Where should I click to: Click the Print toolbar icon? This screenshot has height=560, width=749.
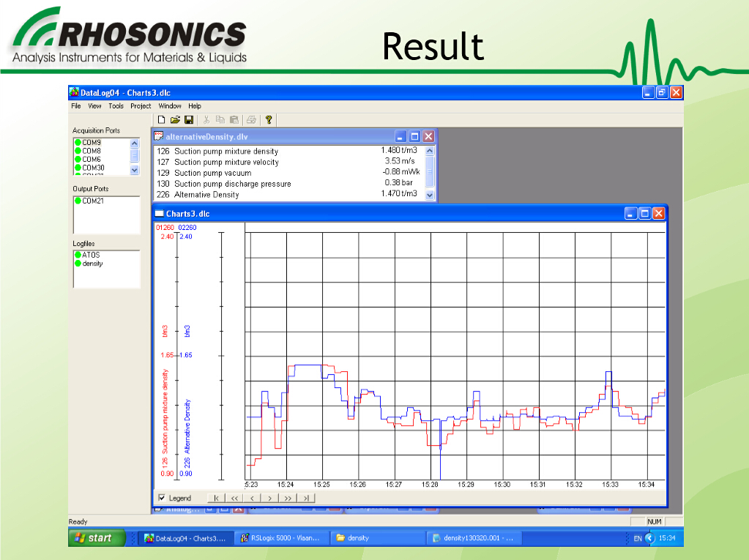[x=251, y=120]
